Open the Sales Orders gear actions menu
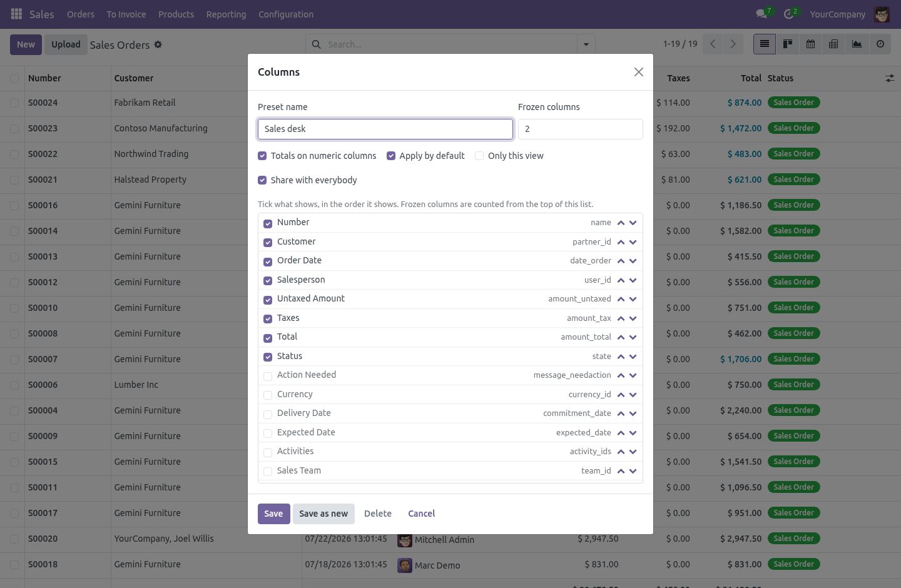The width and height of the screenshot is (901, 588). [x=158, y=44]
